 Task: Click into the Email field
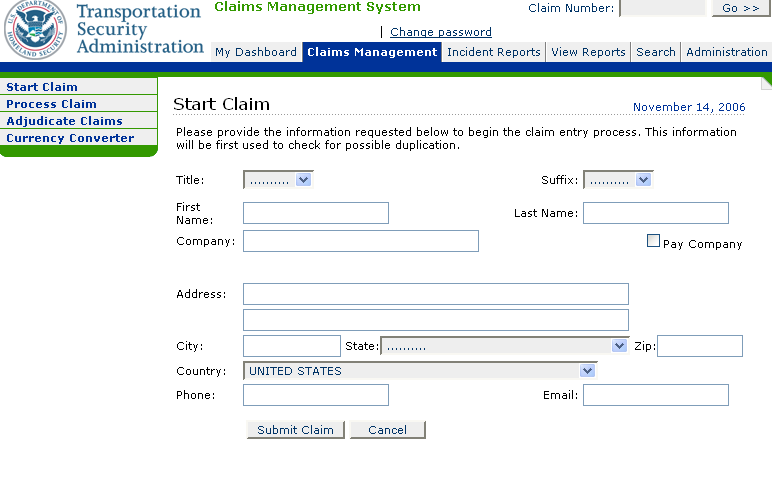[656, 395]
